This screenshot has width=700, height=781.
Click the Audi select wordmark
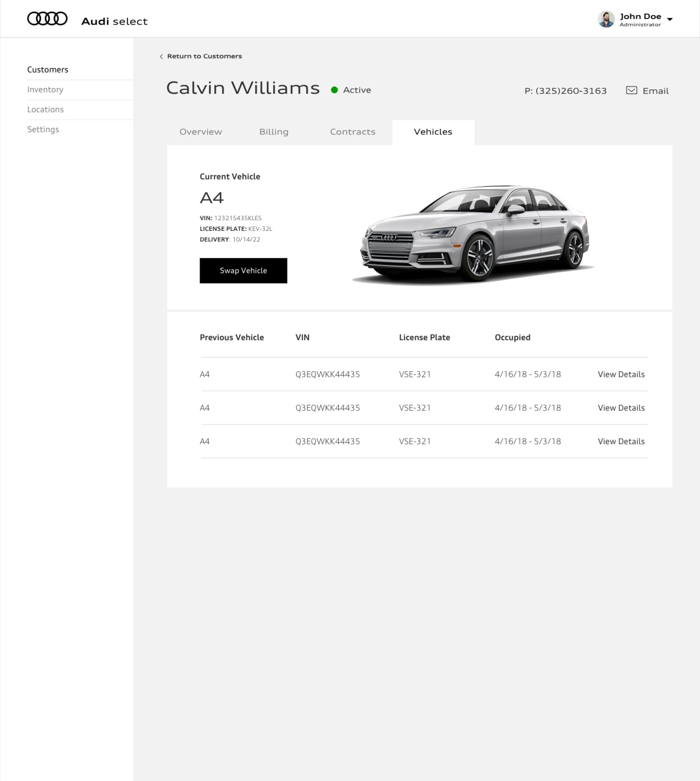[x=113, y=21]
